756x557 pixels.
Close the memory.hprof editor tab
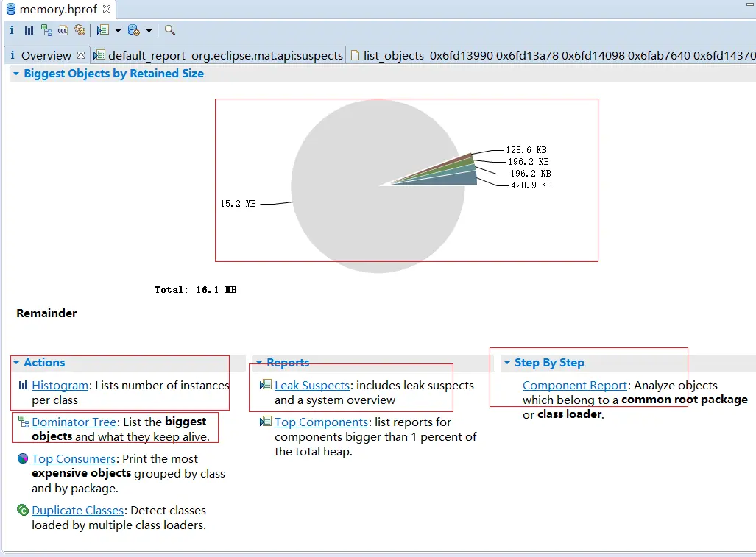point(107,9)
